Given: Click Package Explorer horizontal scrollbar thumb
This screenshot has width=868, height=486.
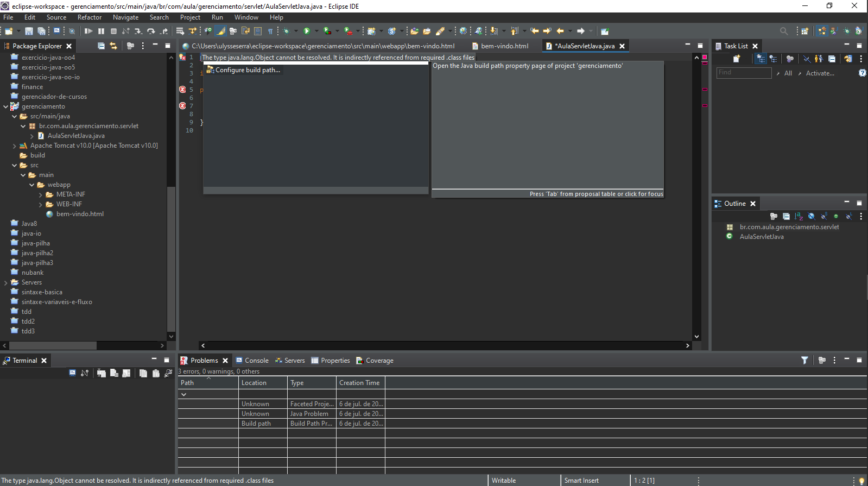Looking at the screenshot, I should pyautogui.click(x=53, y=345).
